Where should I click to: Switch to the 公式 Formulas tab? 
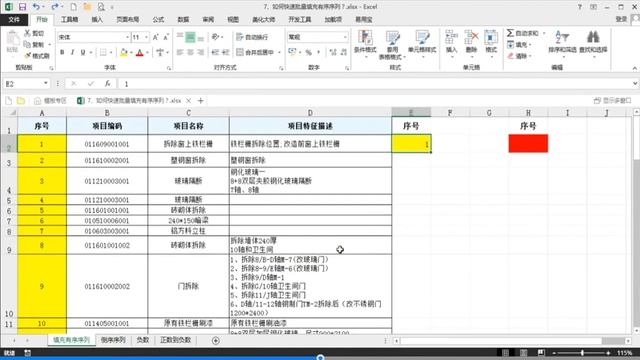(x=158, y=20)
